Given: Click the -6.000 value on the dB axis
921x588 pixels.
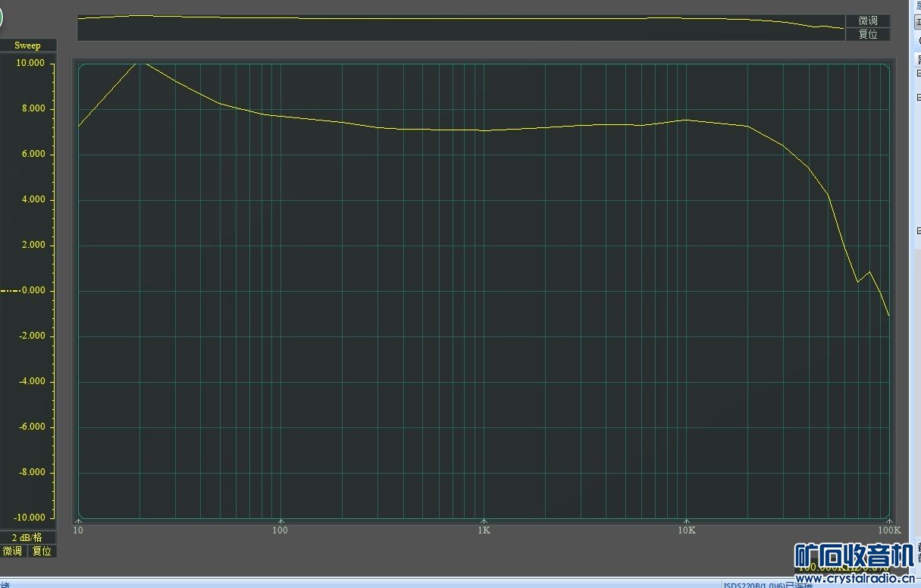Looking at the screenshot, I should click(31, 427).
